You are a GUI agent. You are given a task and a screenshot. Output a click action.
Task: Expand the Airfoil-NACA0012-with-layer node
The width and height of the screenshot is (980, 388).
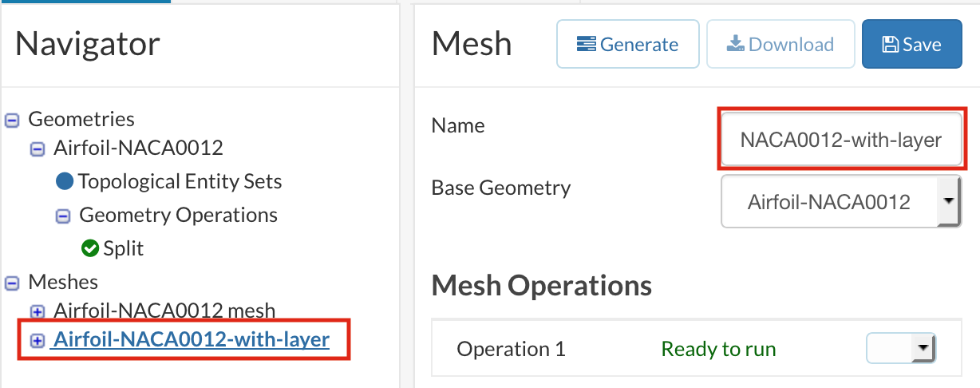[38, 341]
